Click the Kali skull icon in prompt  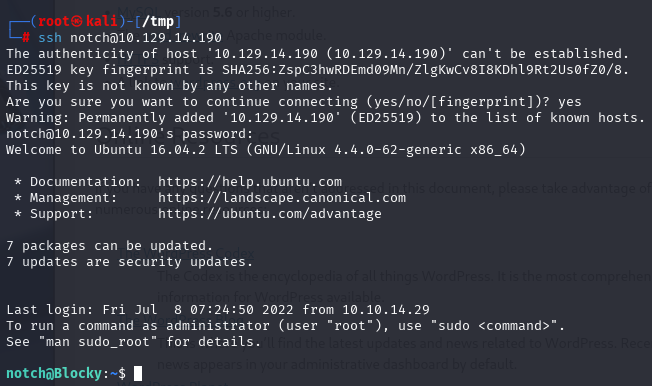77,21
